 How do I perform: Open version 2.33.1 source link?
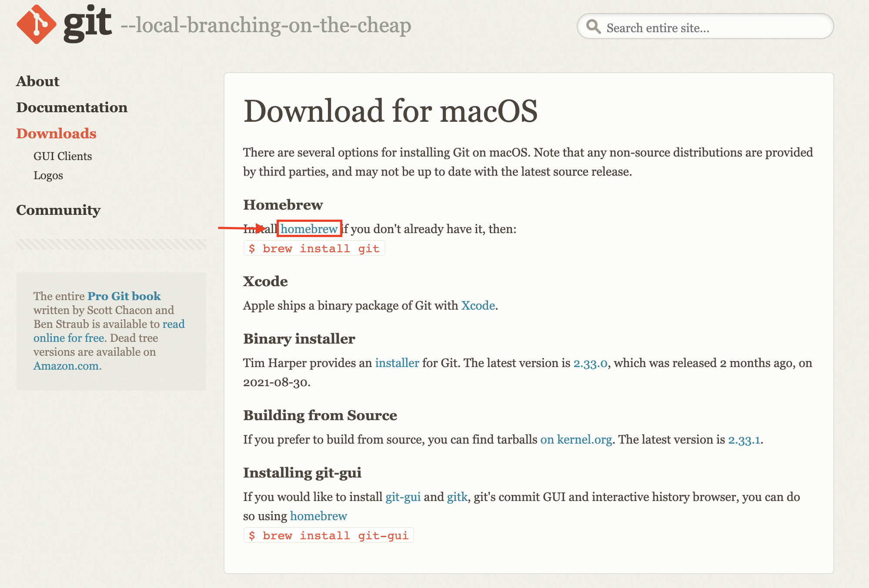tap(744, 439)
